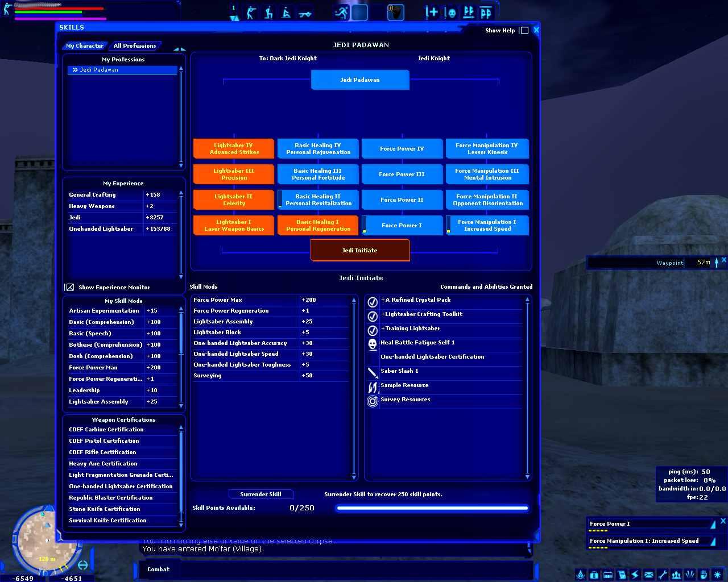Click the star-shaped service icon
The width and height of the screenshot is (728, 582).
click(717, 575)
